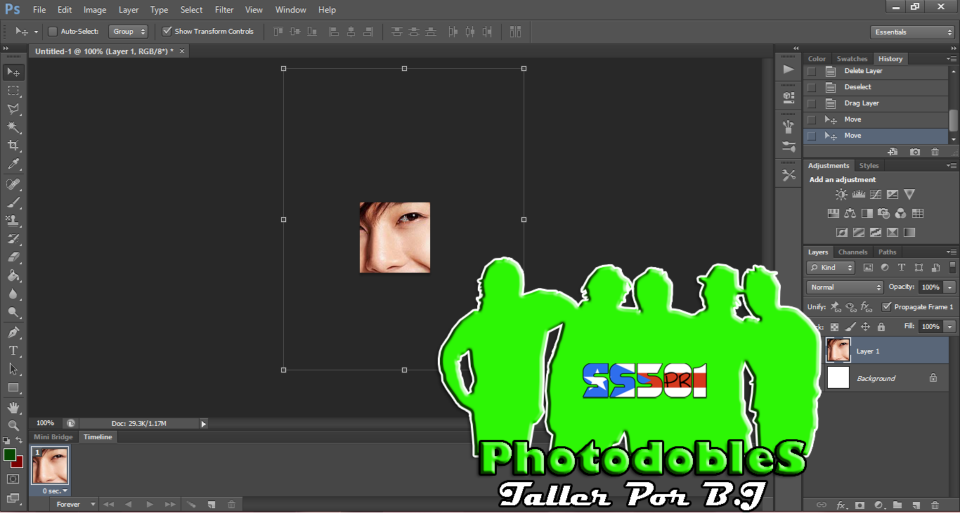Play the timeline animation
960x513 pixels.
(149, 504)
